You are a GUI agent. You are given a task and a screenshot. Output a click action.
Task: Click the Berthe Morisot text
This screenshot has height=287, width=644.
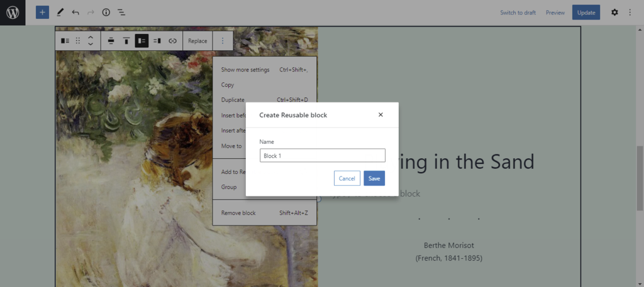click(449, 245)
